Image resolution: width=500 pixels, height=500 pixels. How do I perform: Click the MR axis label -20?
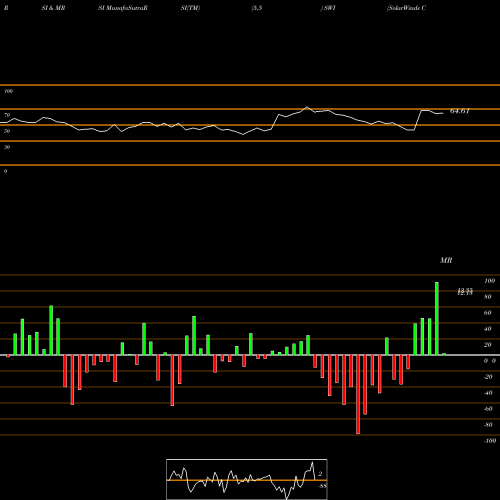(488, 377)
